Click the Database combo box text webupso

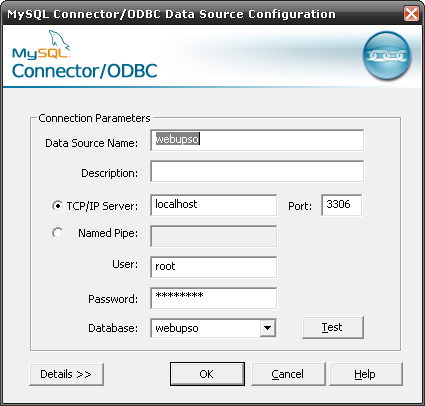(x=177, y=328)
